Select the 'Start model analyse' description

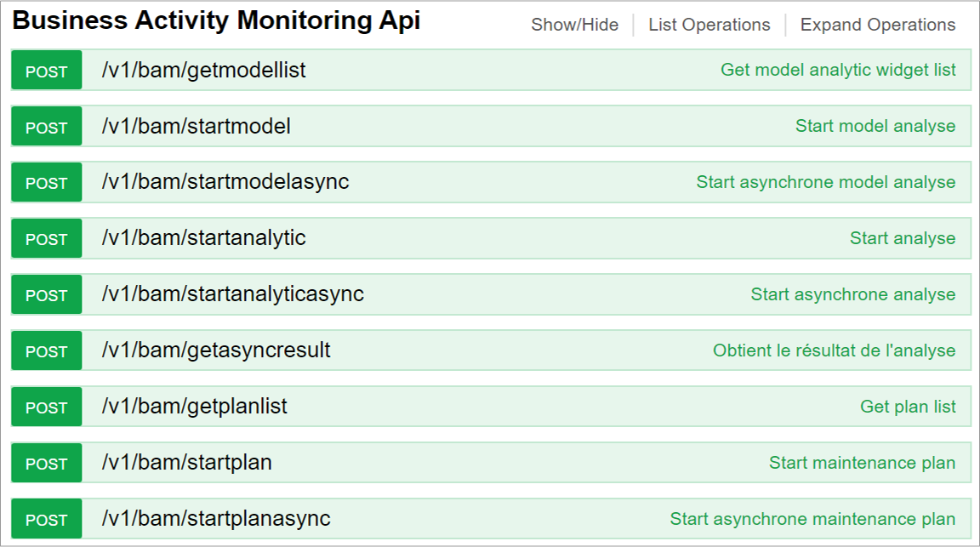click(875, 126)
